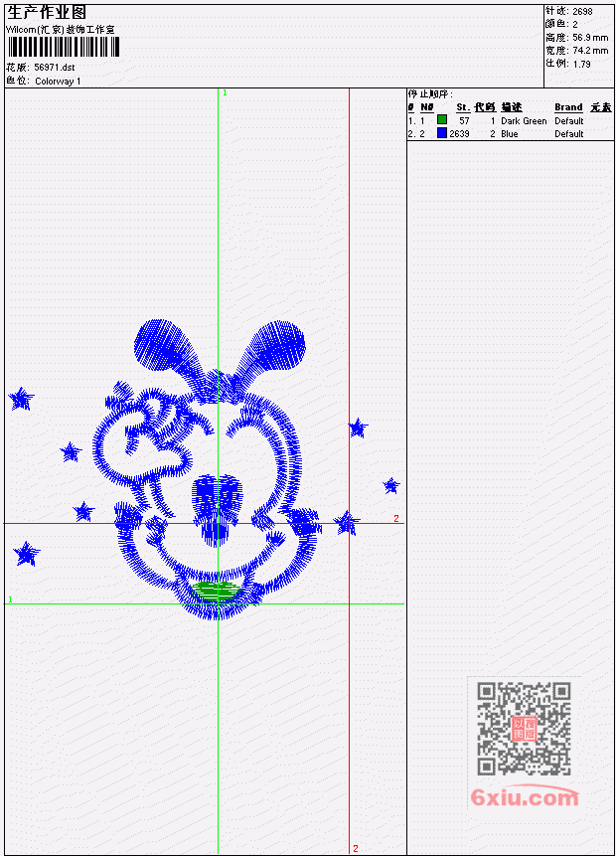Click the green Dark Green color swatch
This screenshot has height=856, width=616.
point(442,119)
